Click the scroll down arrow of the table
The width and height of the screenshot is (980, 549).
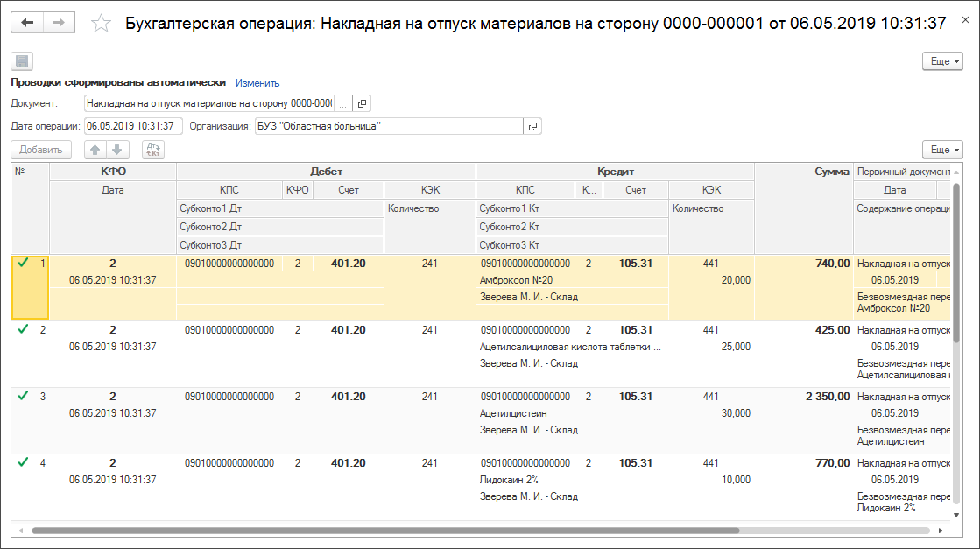point(955,515)
